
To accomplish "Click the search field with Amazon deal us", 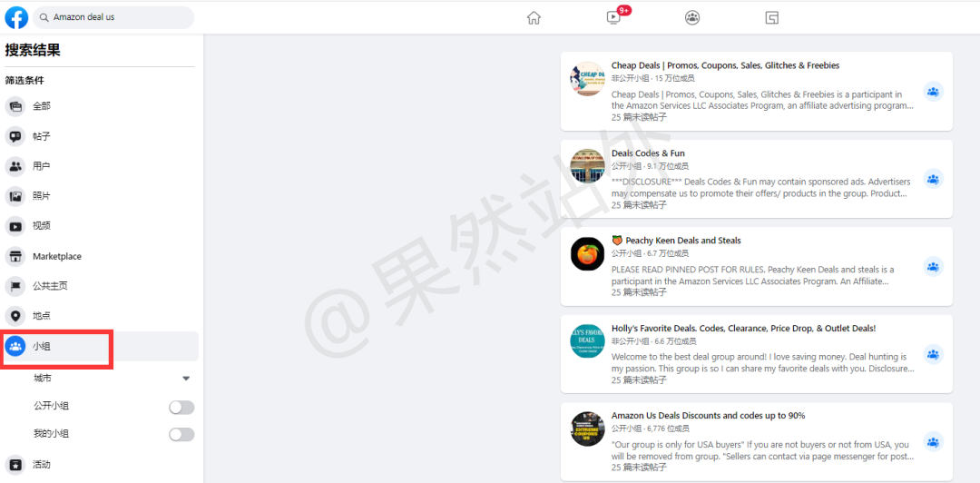I will coord(113,17).
